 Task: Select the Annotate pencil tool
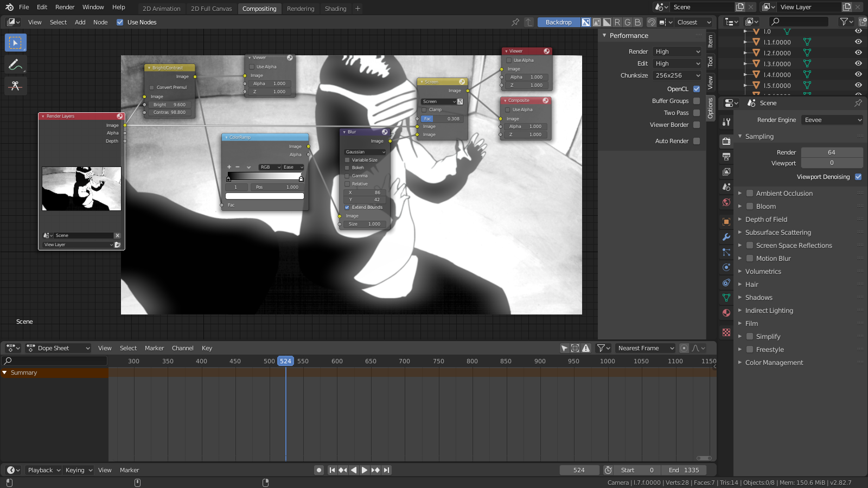[15, 65]
